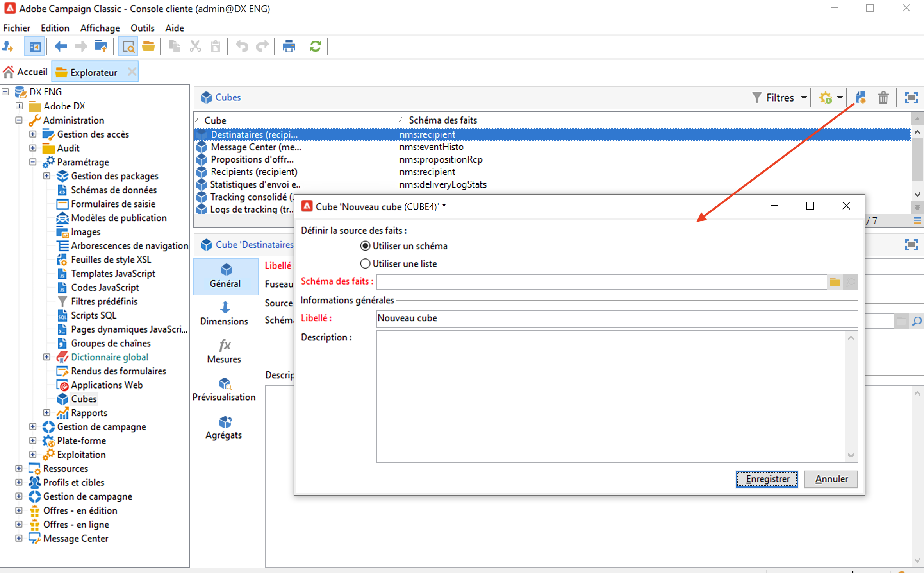Click the new cube icon
The width and height of the screenshot is (924, 573).
861,98
